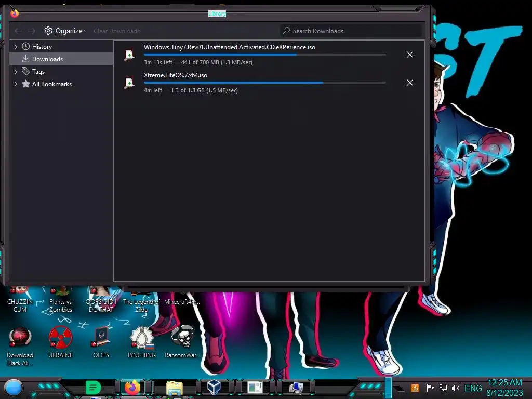Click the Library window title

click(x=217, y=14)
